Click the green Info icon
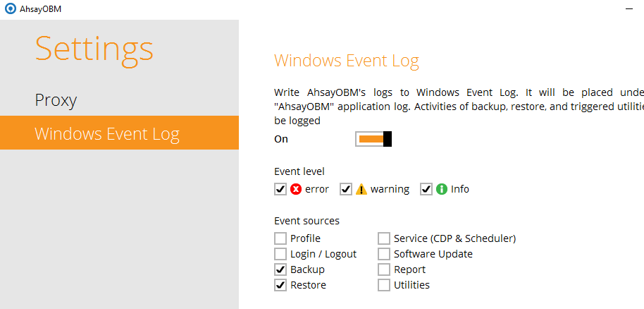The width and height of the screenshot is (644, 309). 442,189
